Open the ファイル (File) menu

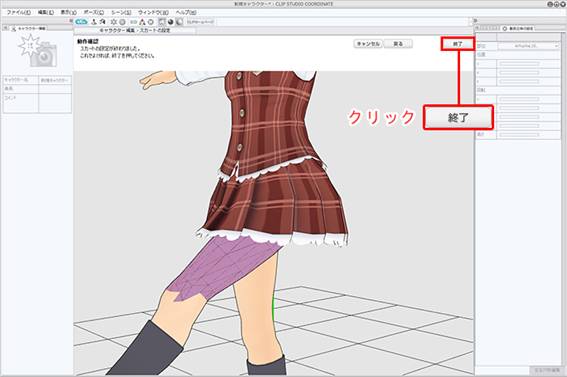[19, 12]
